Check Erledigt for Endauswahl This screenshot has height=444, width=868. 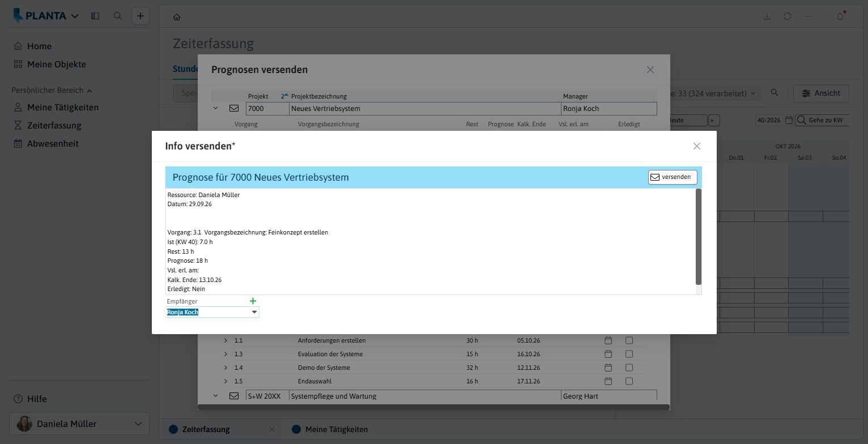click(x=629, y=381)
